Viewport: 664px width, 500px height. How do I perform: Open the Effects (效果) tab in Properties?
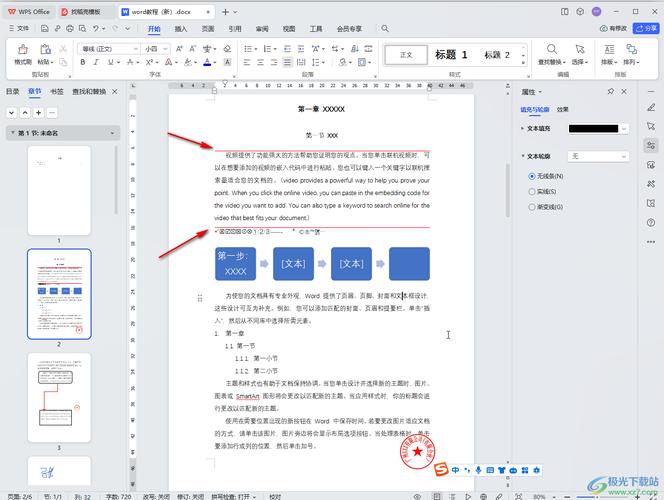pyautogui.click(x=563, y=109)
